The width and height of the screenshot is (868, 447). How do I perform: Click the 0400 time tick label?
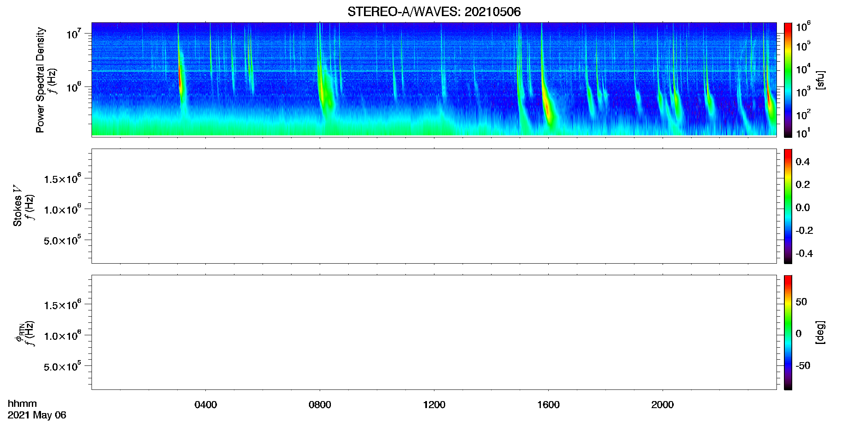coord(205,405)
